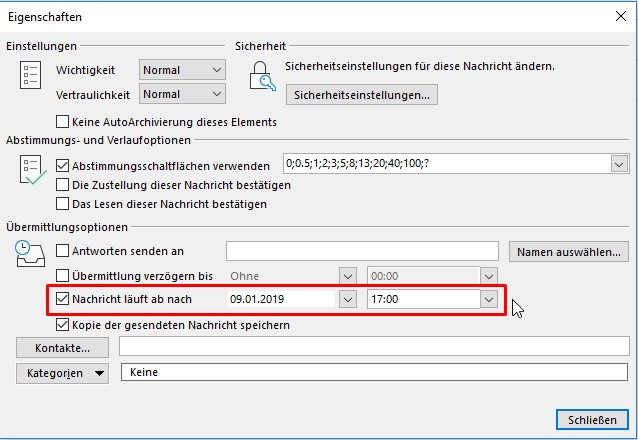Click into the voting buttons text field
Screen dimensions: 638x440
click(x=447, y=164)
